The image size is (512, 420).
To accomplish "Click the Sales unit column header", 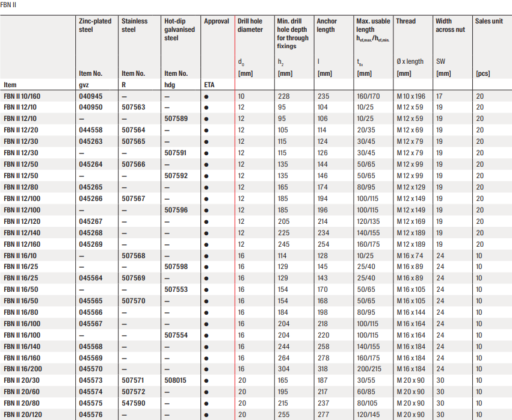I will 489,21.
